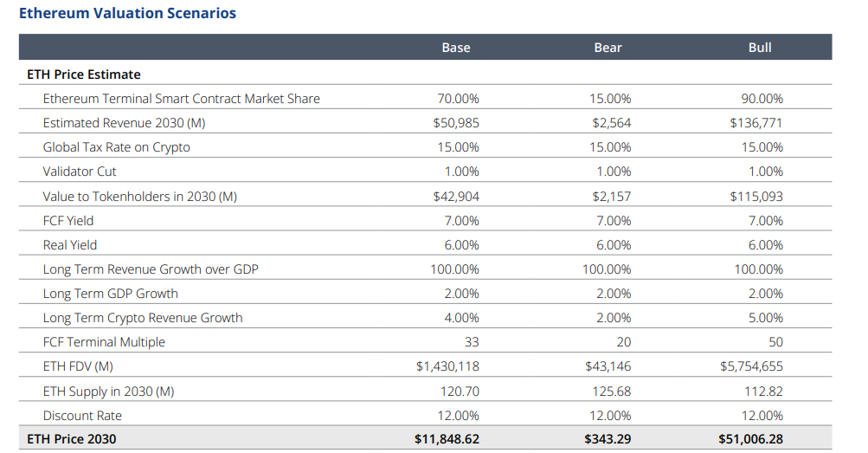The height and width of the screenshot is (453, 868).
Task: Select the 'Base' column header
Action: coord(456,48)
